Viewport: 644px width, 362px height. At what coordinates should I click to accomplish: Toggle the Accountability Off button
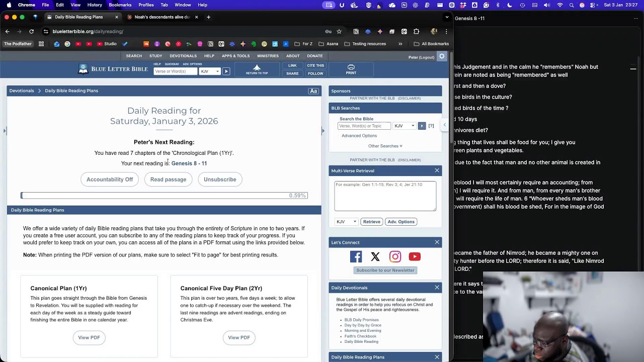pyautogui.click(x=110, y=179)
